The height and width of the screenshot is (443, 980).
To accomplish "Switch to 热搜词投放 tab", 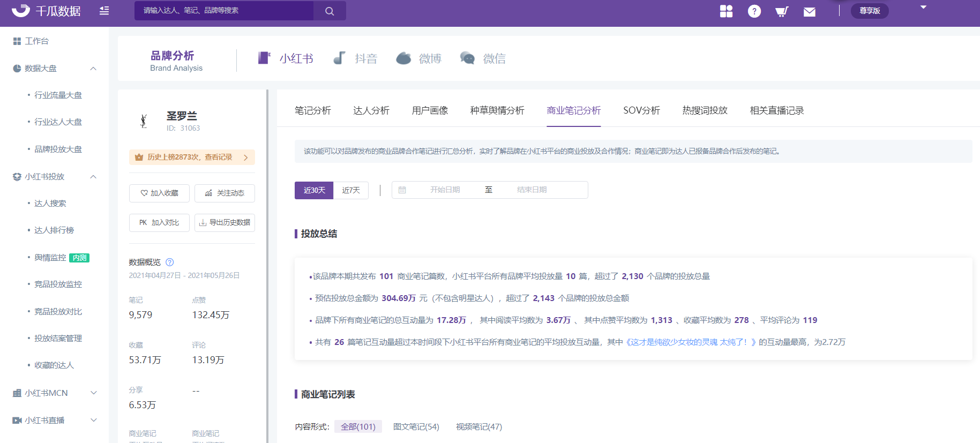I will pyautogui.click(x=705, y=110).
